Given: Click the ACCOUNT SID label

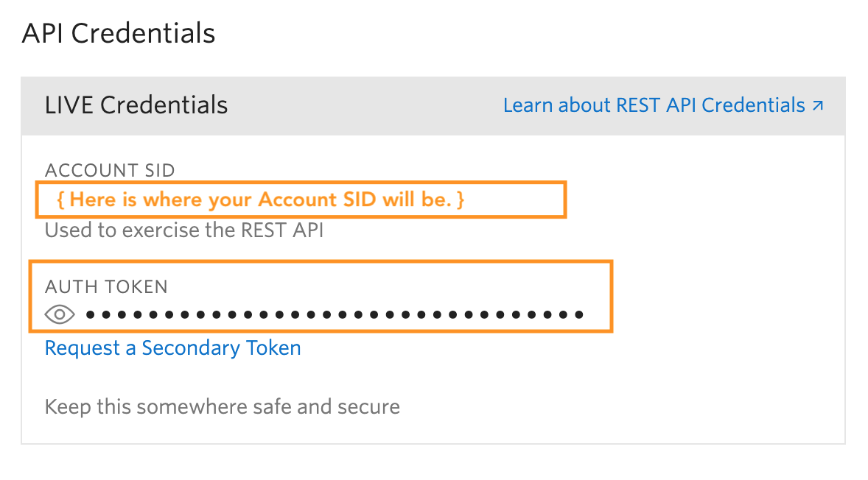Looking at the screenshot, I should (x=110, y=170).
